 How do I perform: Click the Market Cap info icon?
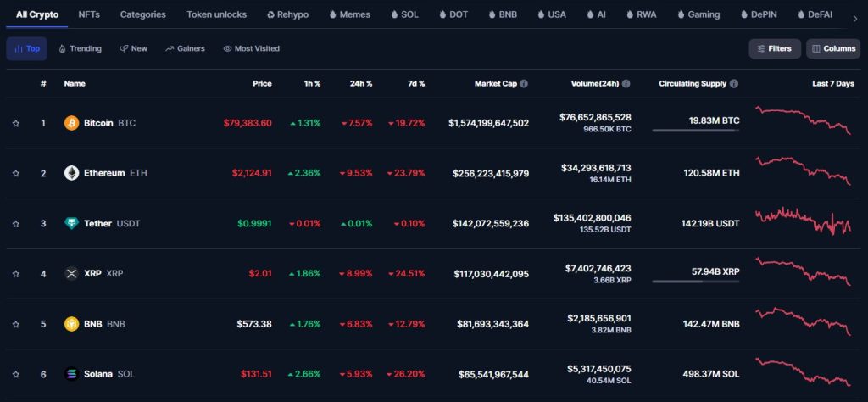coord(524,84)
